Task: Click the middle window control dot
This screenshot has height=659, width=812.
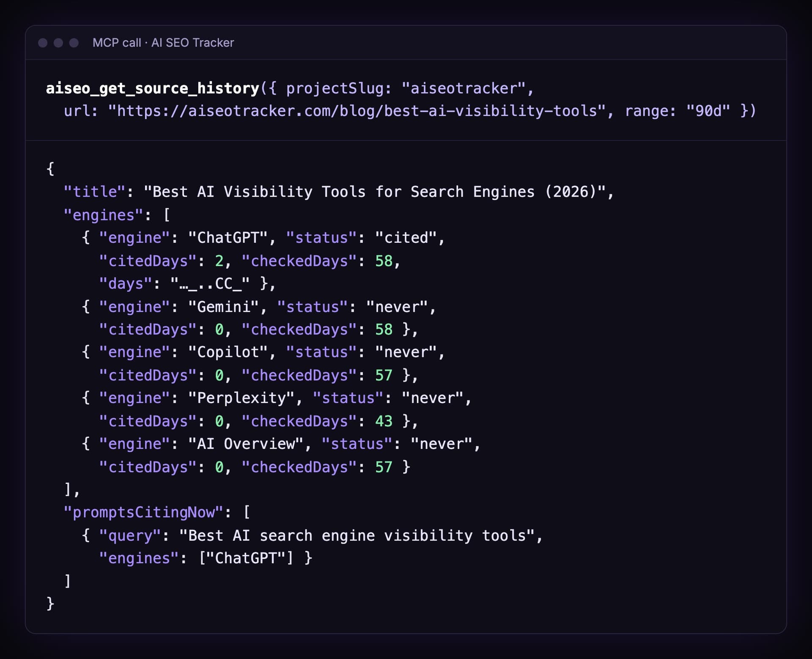Action: [58, 43]
